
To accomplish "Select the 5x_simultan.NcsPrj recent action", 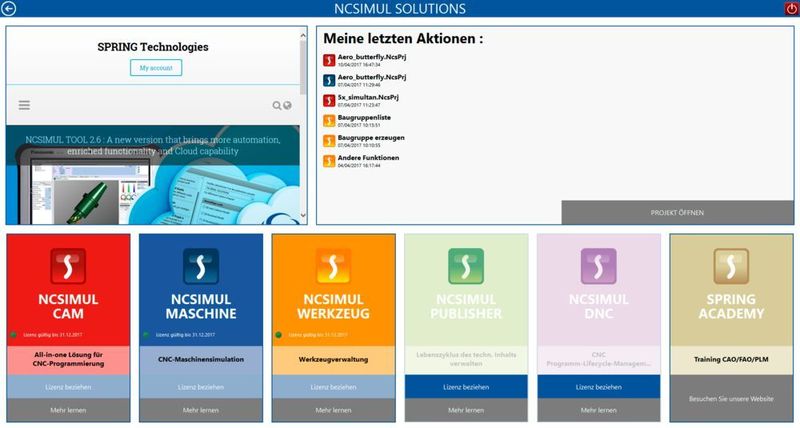I will point(368,97).
